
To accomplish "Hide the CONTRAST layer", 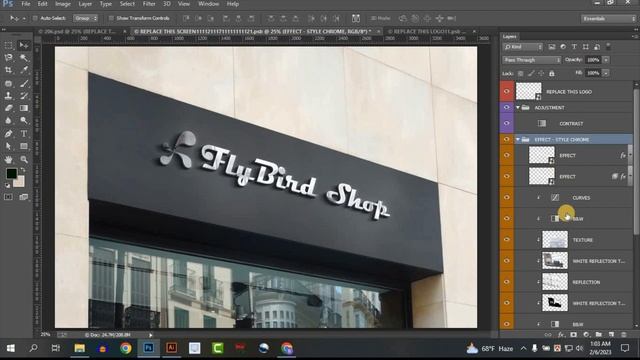I will pos(507,123).
